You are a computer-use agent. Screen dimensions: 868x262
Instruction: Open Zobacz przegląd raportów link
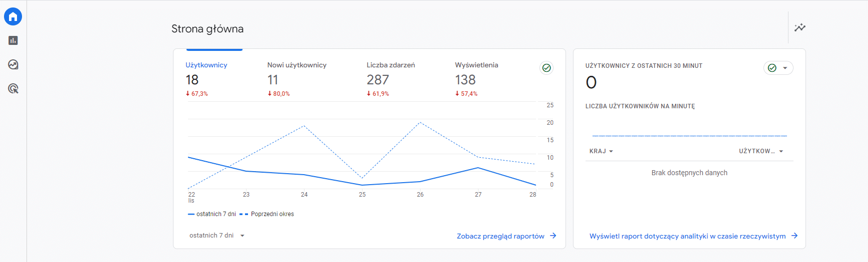[x=500, y=236]
